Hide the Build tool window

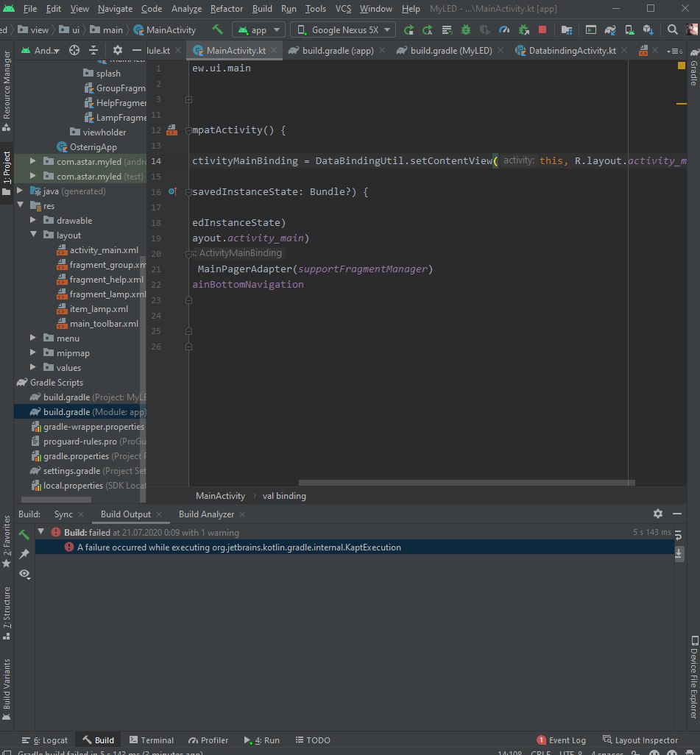[x=677, y=514]
